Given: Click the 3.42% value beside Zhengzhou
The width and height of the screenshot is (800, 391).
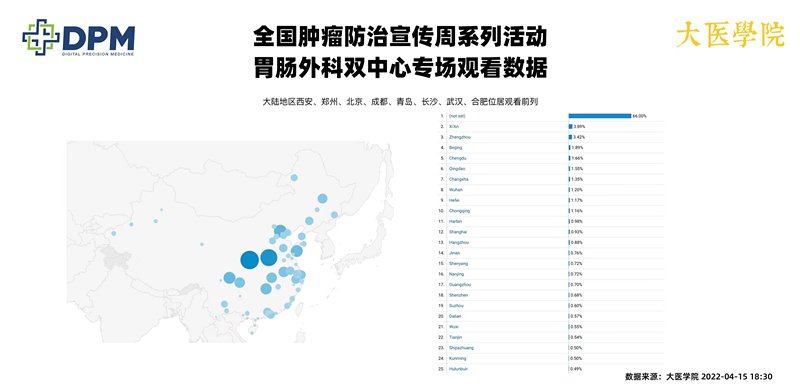Looking at the screenshot, I should 578,137.
